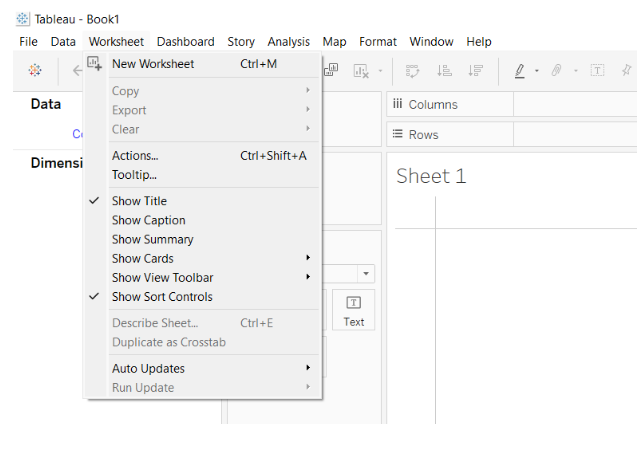Open Actions... from the Worksheet menu
Image resolution: width=641 pixels, height=462 pixels.
[x=135, y=155]
